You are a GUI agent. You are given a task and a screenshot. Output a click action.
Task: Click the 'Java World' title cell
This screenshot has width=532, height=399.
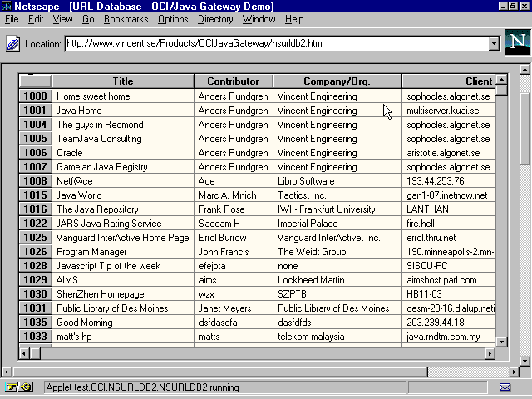[123, 195]
